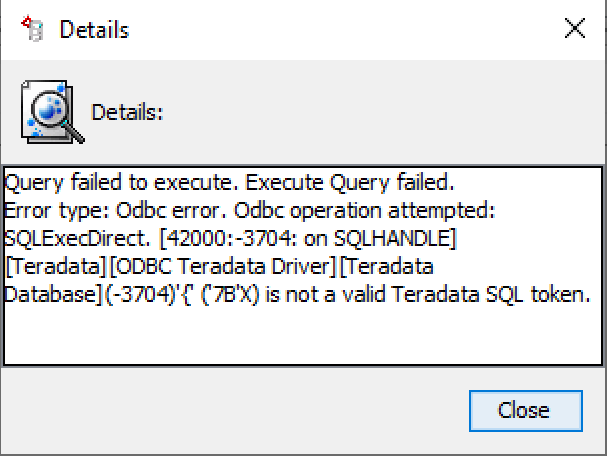The height and width of the screenshot is (456, 607).
Task: Click the gray area left of the Close button
Action: coord(232,410)
